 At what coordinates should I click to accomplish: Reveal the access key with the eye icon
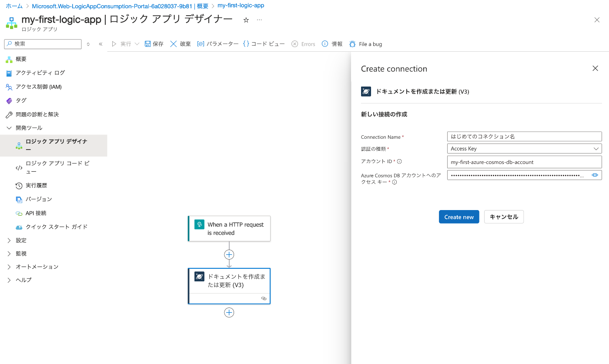click(x=595, y=175)
